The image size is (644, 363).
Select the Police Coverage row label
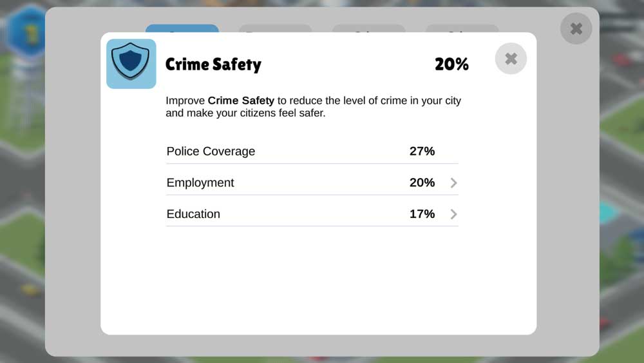(211, 152)
